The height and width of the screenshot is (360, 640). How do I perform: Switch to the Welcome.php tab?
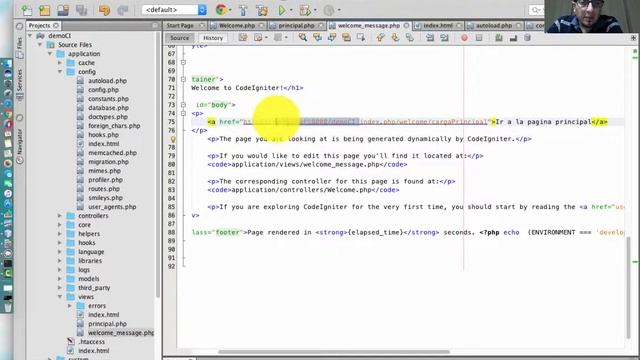pyautogui.click(x=237, y=25)
